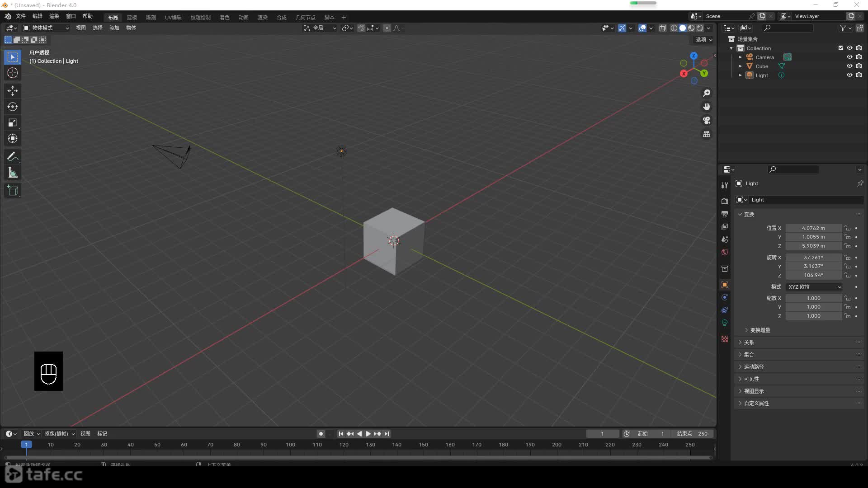Viewport: 868px width, 488px height.
Task: Open the Output properties tab
Action: click(725, 214)
